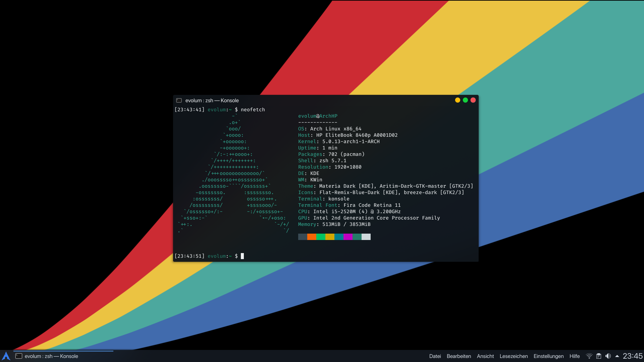Screen dimensions: 644x362
Task: Click the 'Theme: Materia Dark' line
Action: point(386,186)
